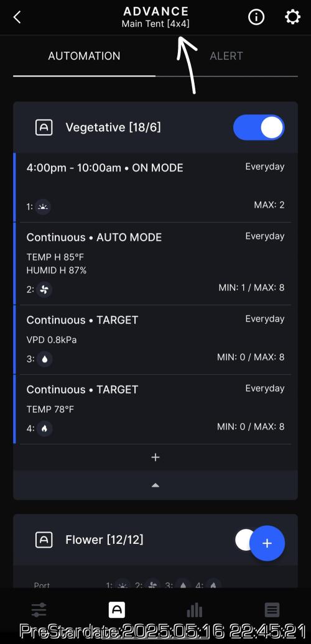Viewport: 311px width, 644px height.
Task: Enable the Flower [12/12] toggle
Action: click(246, 540)
